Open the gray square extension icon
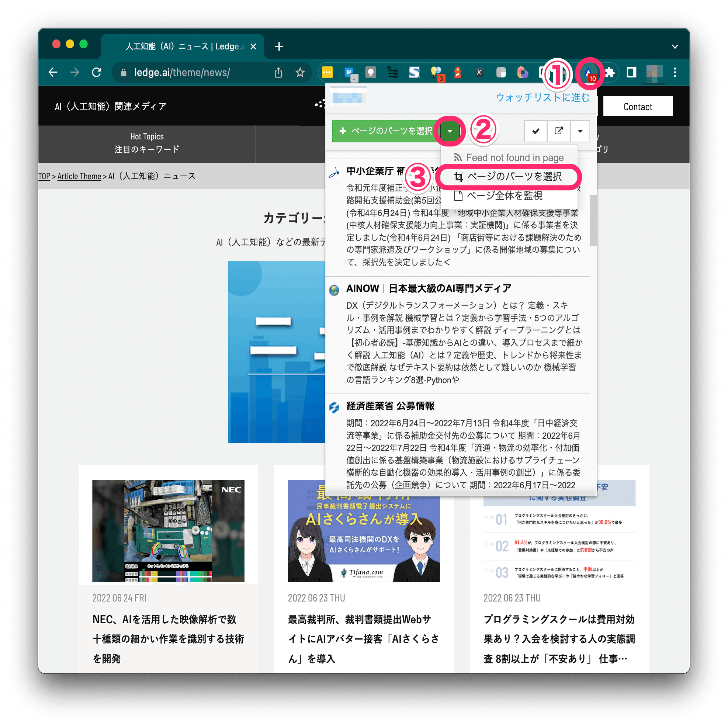Image resolution: width=728 pixels, height=728 pixels. tap(501, 72)
